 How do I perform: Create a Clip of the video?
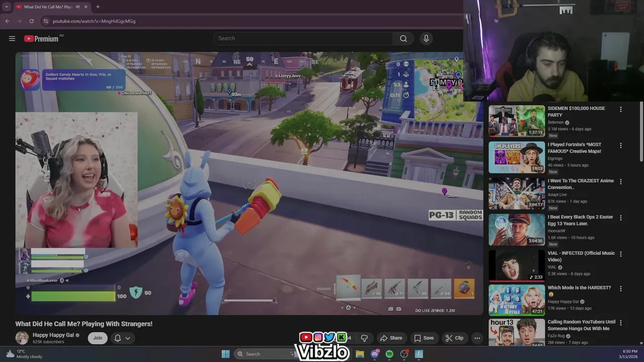click(x=454, y=338)
